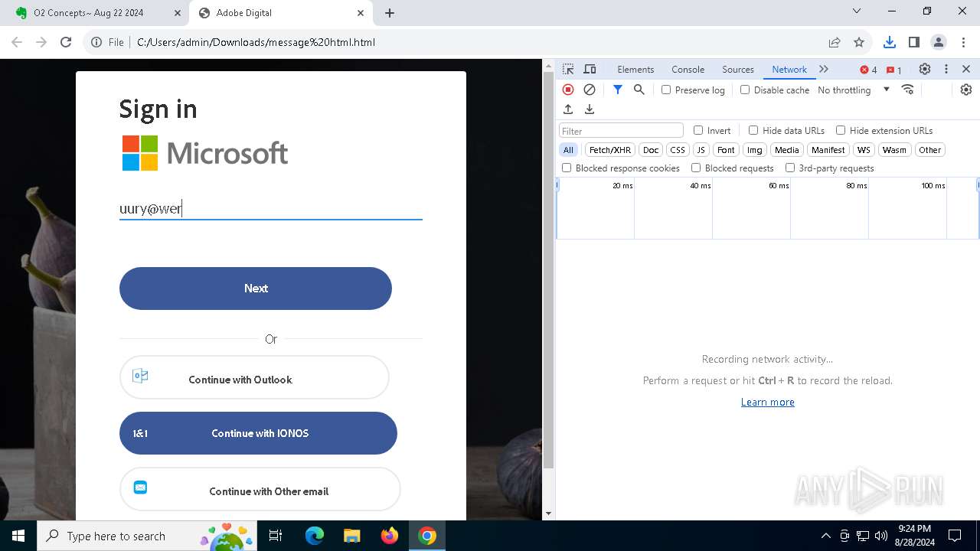The height and width of the screenshot is (551, 980).
Task: Enable Preserve log checkbox
Action: click(x=666, y=90)
